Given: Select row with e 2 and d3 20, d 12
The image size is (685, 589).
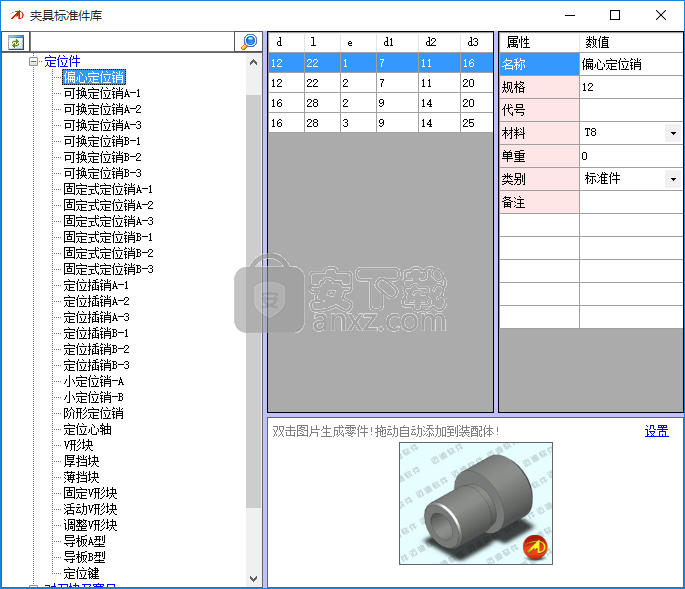Looking at the screenshot, I should [x=381, y=83].
